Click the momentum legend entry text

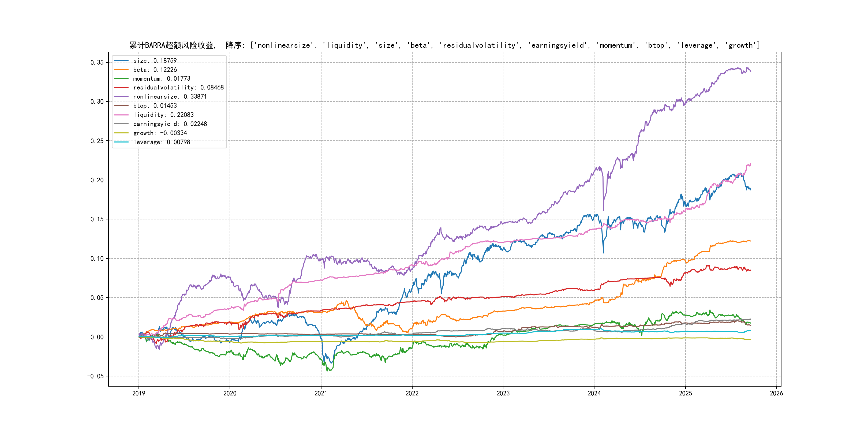[161, 78]
